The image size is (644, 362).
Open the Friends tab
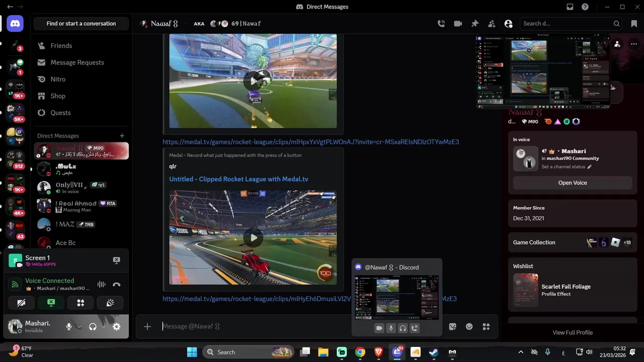pos(81,46)
